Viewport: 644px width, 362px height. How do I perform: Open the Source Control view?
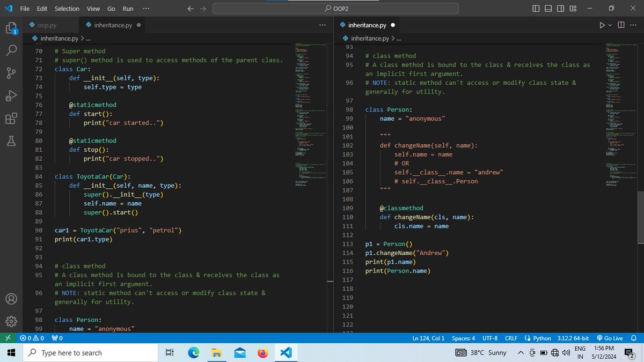click(x=12, y=72)
